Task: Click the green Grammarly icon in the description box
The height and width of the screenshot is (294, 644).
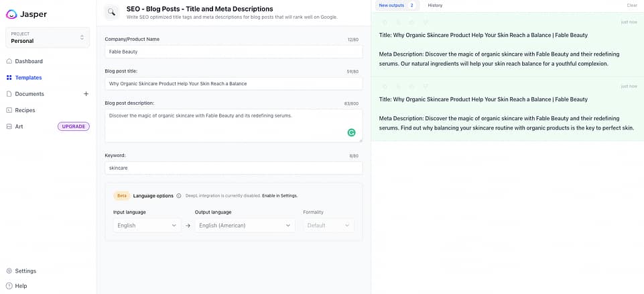Action: point(351,133)
